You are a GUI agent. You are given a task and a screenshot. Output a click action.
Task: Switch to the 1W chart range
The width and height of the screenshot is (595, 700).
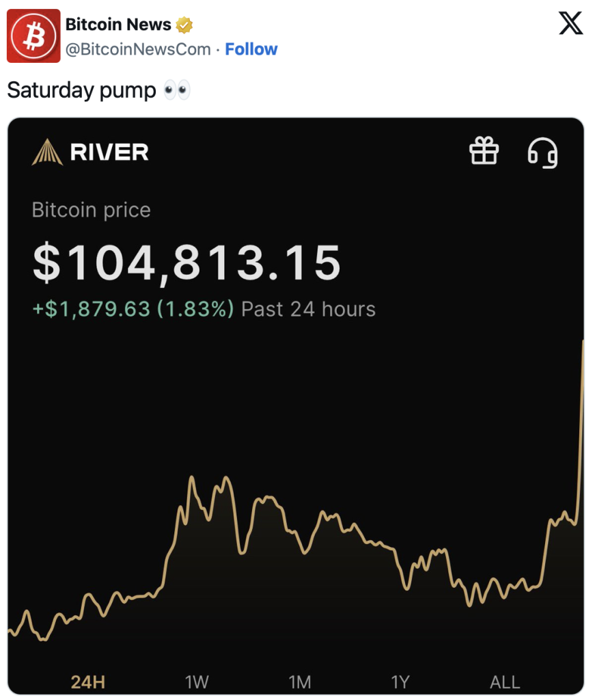click(x=197, y=682)
